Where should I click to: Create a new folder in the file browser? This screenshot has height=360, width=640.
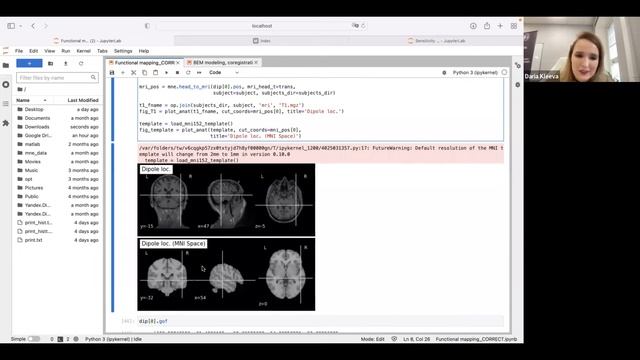[51, 64]
